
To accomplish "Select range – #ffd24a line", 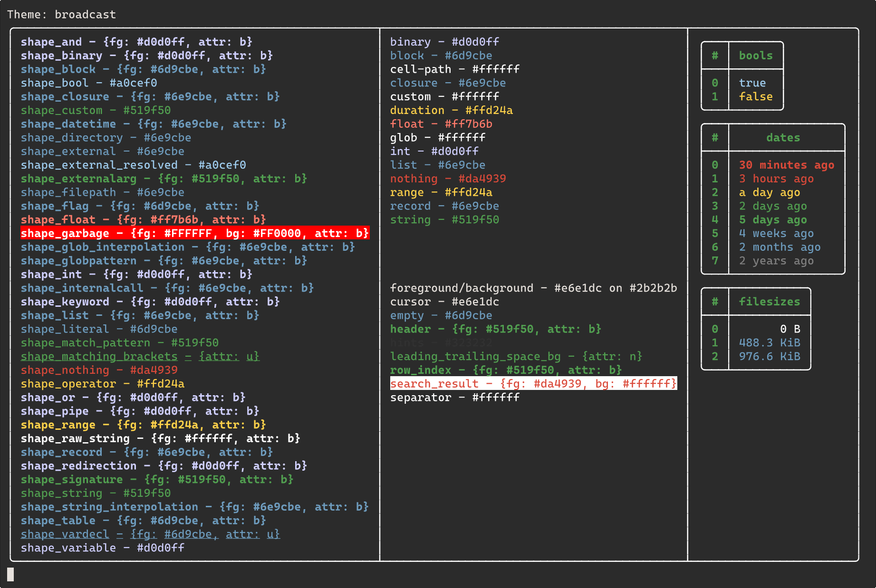I will tap(441, 192).
